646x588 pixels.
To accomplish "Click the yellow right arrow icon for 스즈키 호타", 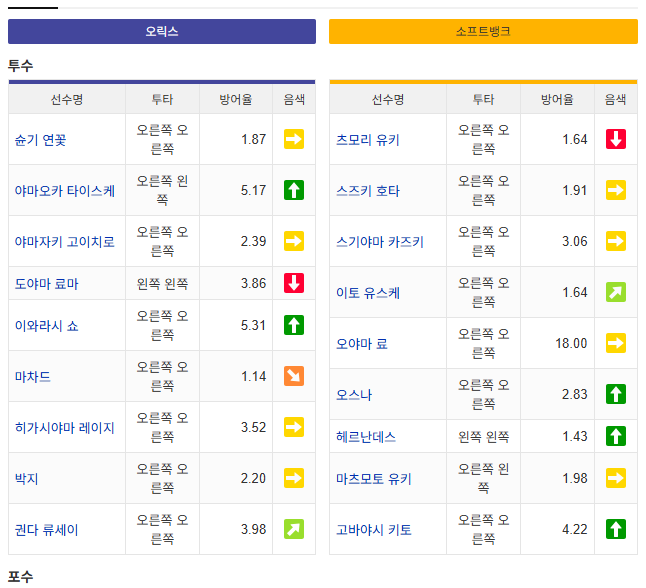I will [616, 190].
